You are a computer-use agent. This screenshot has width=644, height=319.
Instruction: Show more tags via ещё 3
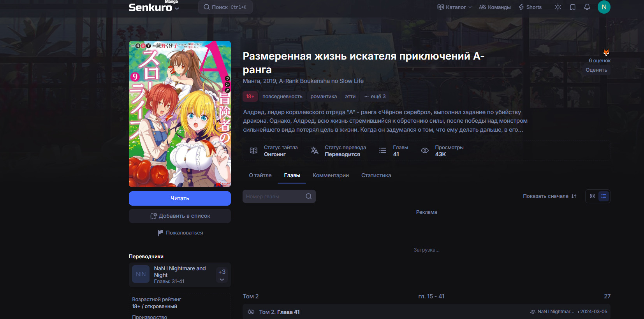pos(375,96)
